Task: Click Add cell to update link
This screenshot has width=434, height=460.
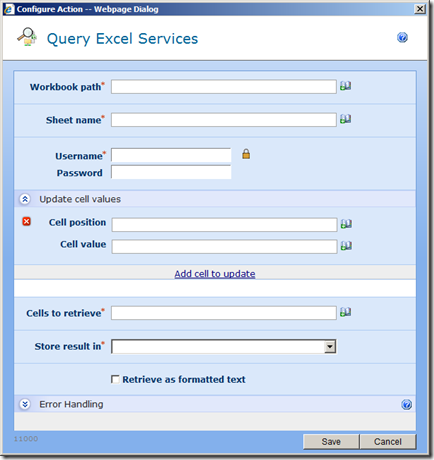Action: [215, 274]
